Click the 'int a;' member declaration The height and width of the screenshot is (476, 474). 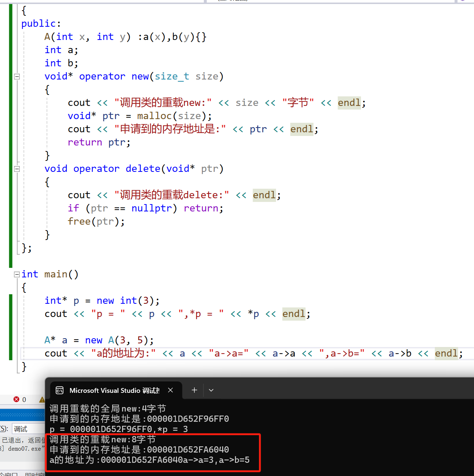pyautogui.click(x=61, y=50)
